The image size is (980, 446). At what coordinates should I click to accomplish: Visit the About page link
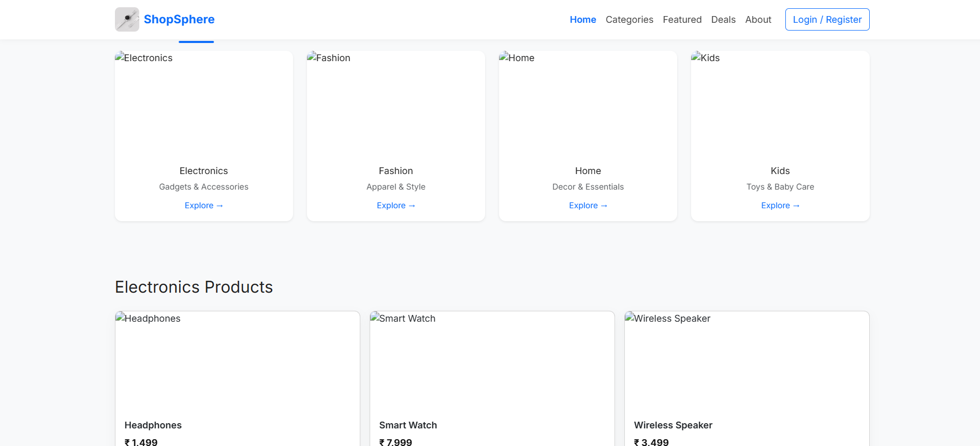[758, 20]
